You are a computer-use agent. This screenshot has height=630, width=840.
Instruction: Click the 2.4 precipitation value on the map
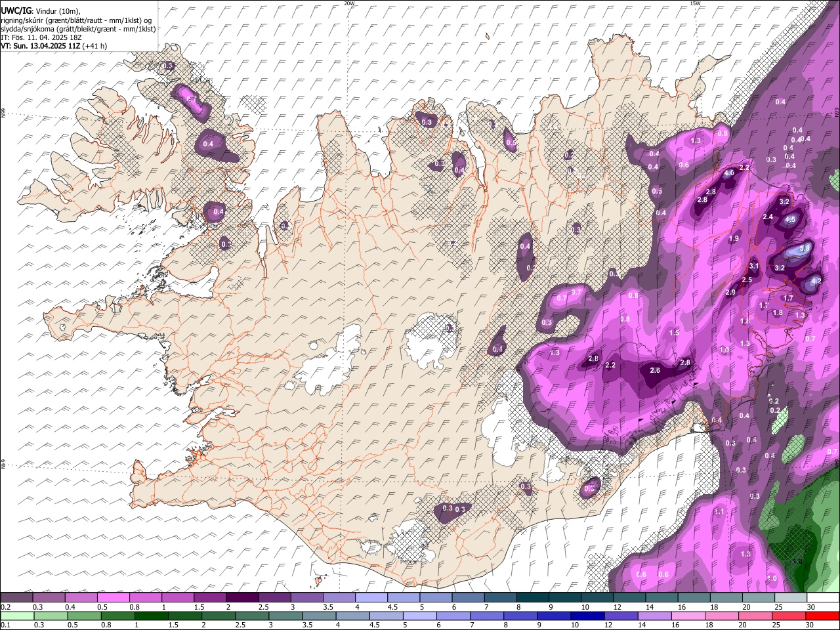click(x=768, y=217)
